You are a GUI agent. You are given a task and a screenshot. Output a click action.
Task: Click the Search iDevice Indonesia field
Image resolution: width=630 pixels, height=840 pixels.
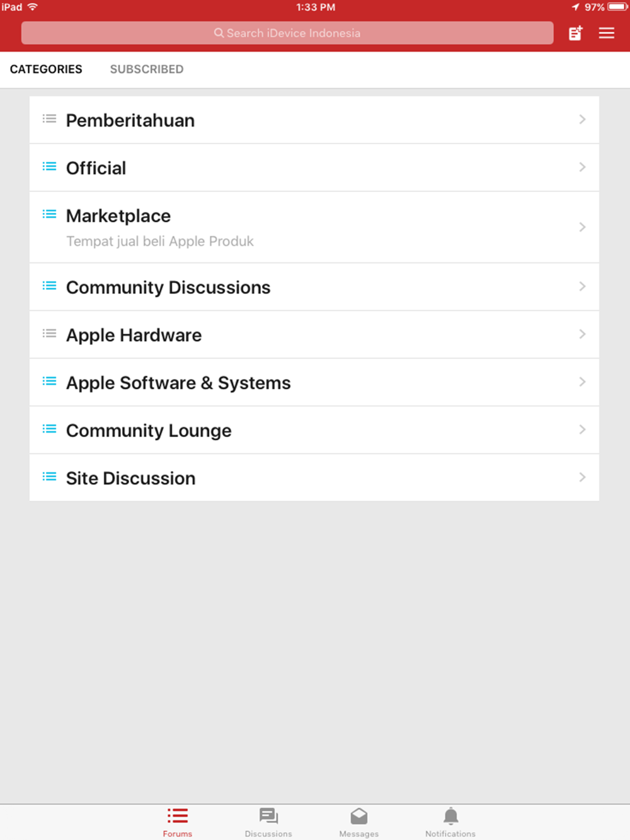click(x=287, y=33)
